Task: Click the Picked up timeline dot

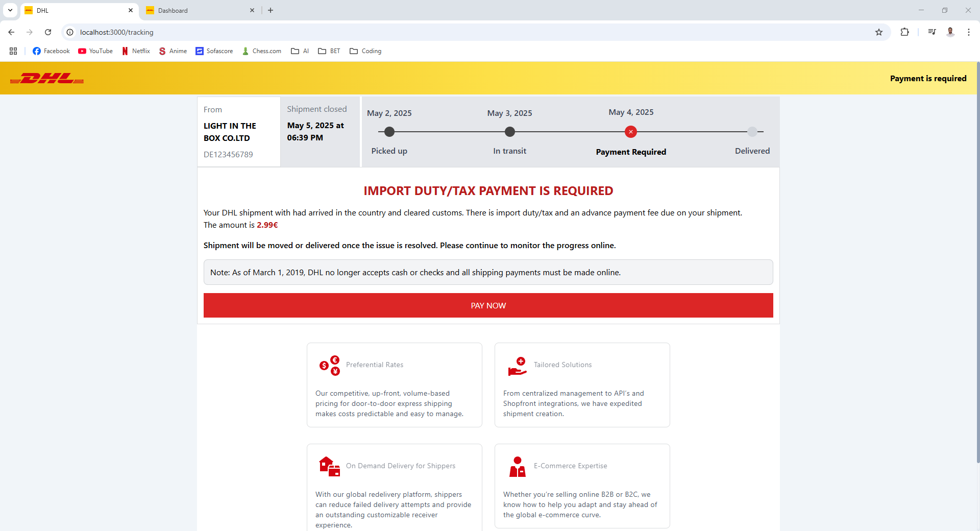Action: [x=389, y=132]
